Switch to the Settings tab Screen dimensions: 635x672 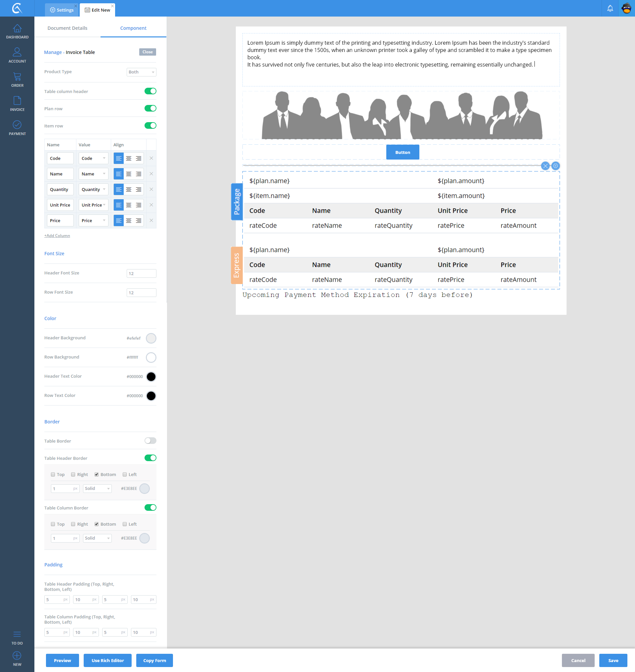coord(62,10)
